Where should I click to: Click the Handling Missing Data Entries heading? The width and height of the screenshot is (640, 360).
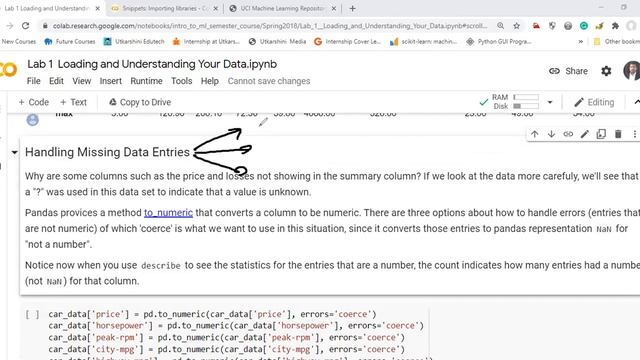[107, 152]
